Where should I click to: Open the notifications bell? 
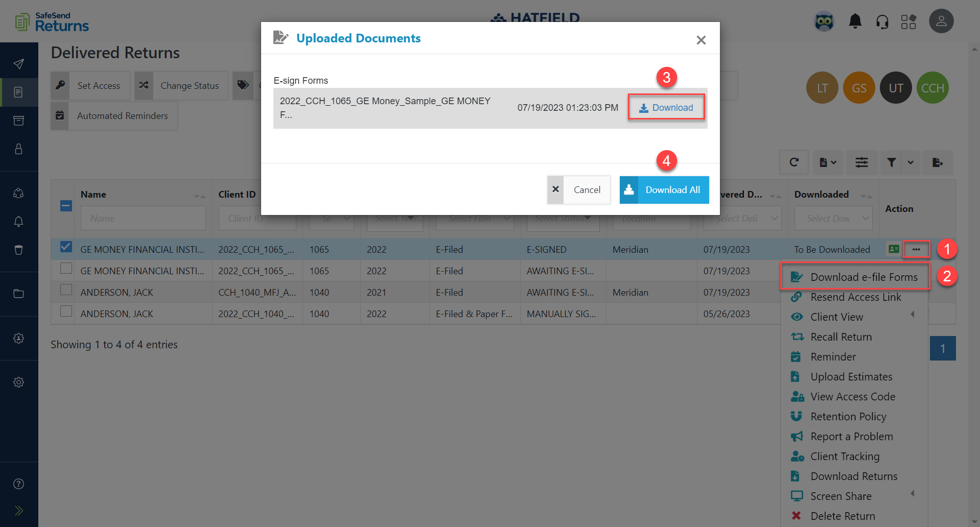pyautogui.click(x=854, y=21)
